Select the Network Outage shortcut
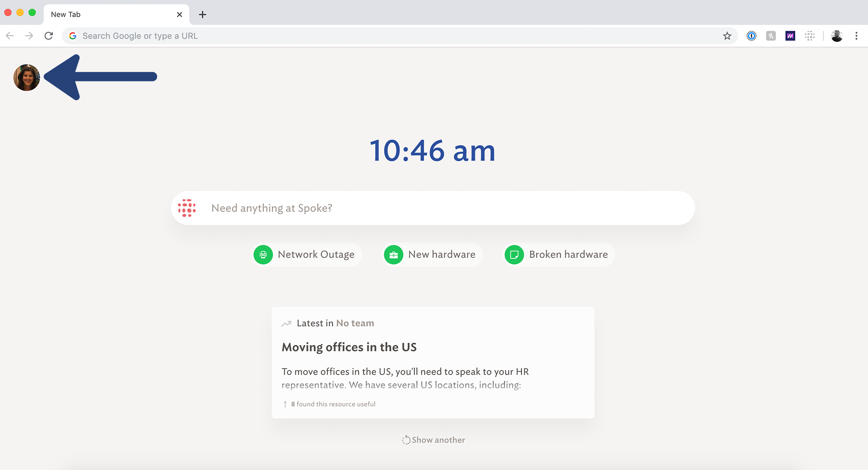The width and height of the screenshot is (868, 470). (x=306, y=255)
